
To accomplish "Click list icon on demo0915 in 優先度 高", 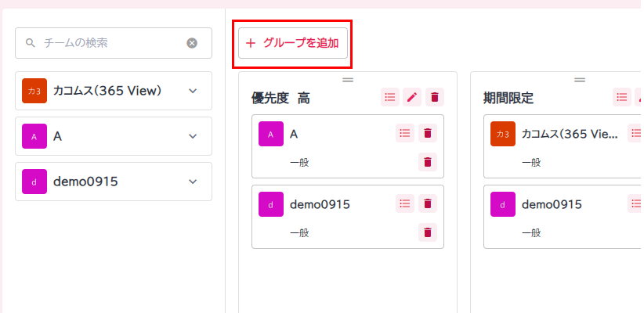I will tap(405, 203).
